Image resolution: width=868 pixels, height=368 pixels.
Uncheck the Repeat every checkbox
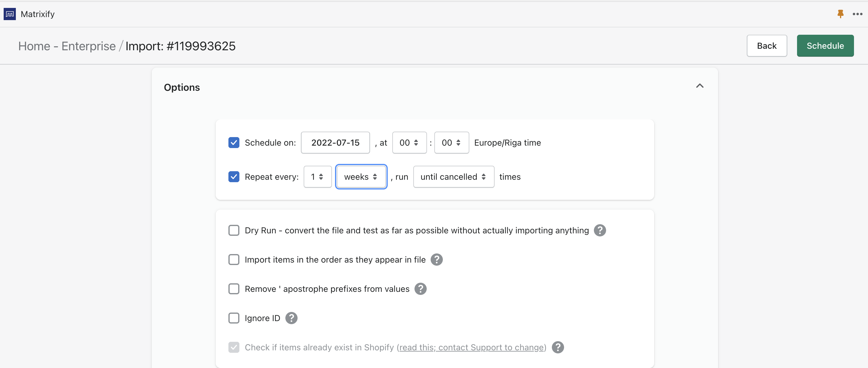(x=234, y=177)
